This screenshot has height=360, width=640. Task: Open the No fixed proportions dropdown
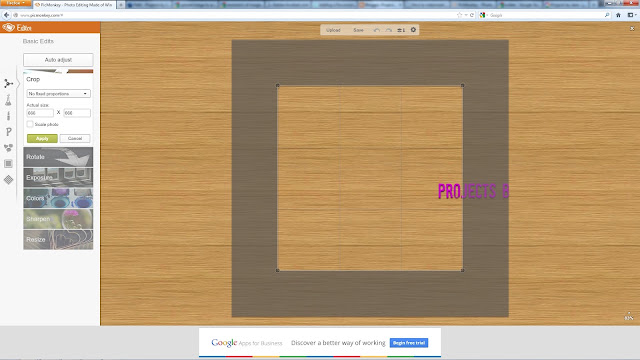[x=58, y=93]
